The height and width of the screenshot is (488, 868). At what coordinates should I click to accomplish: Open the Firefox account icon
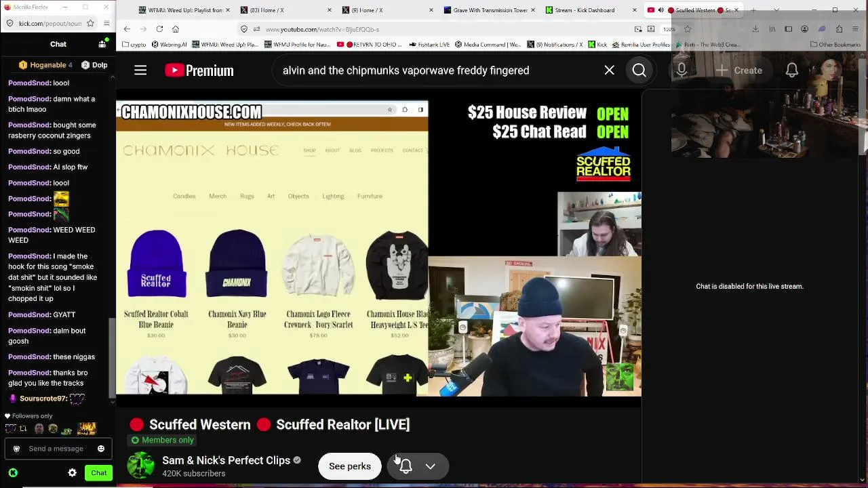(804, 29)
